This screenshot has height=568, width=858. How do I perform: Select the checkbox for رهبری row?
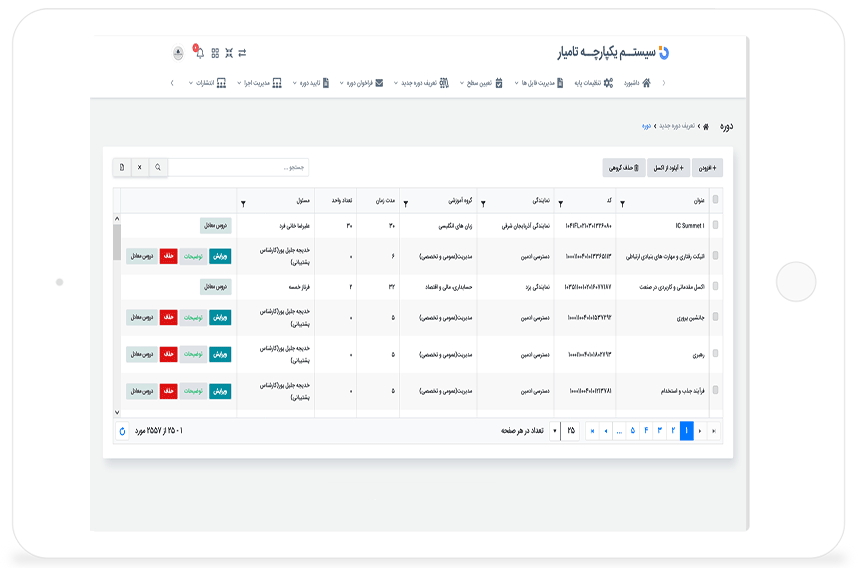(x=715, y=354)
